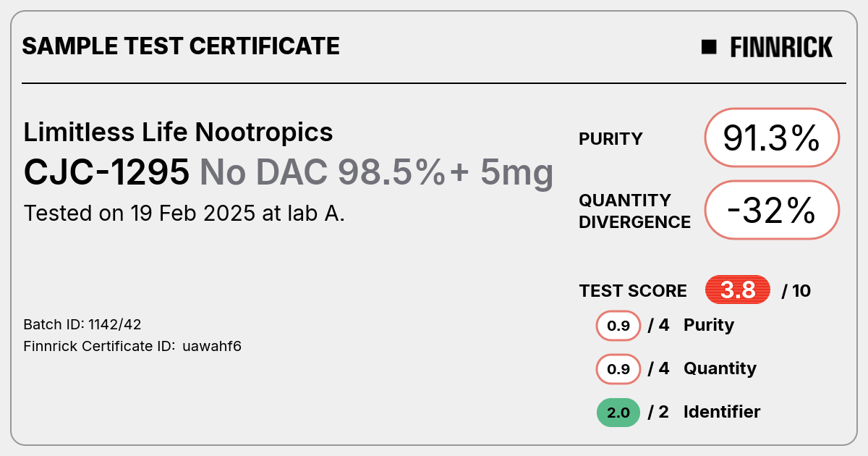This screenshot has width=868, height=456.
Task: Click the green 2.0 Identifier score pill
Action: click(x=618, y=413)
